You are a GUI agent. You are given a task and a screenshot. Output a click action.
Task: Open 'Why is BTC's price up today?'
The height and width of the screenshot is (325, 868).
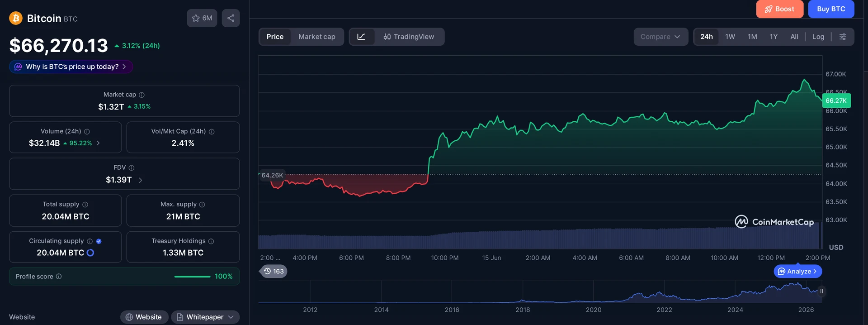(x=71, y=67)
